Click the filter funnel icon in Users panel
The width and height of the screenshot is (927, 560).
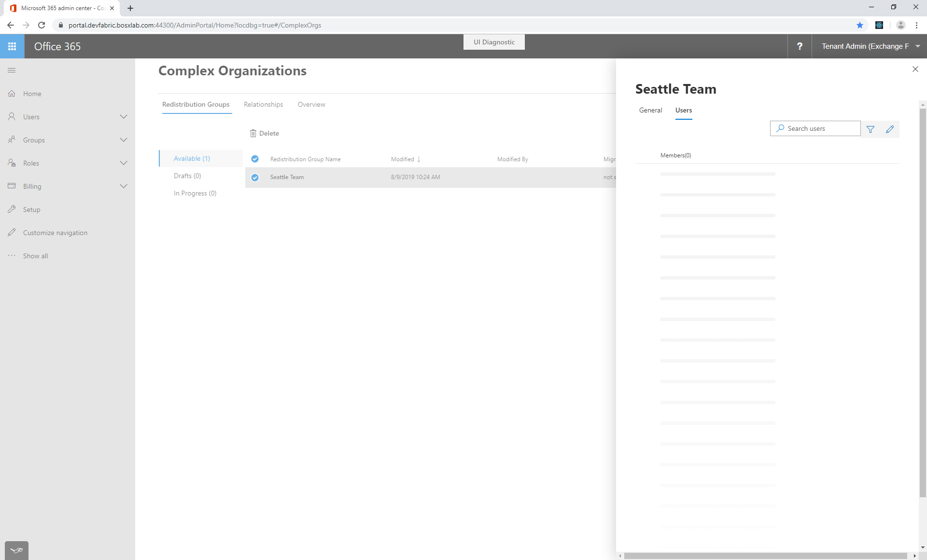pos(871,129)
